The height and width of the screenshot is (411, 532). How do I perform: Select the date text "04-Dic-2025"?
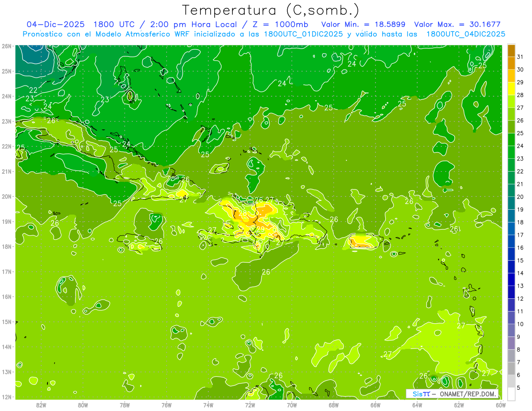(x=56, y=24)
